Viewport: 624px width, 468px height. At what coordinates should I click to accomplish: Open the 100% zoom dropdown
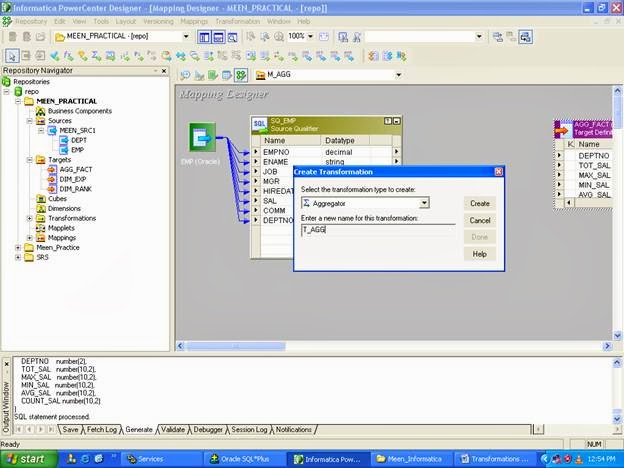pos(310,37)
